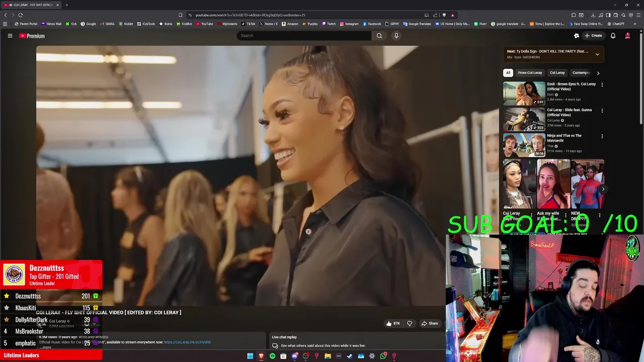Viewport: 644px width, 362px height.
Task: Go back in browser history
Action: 6,15
